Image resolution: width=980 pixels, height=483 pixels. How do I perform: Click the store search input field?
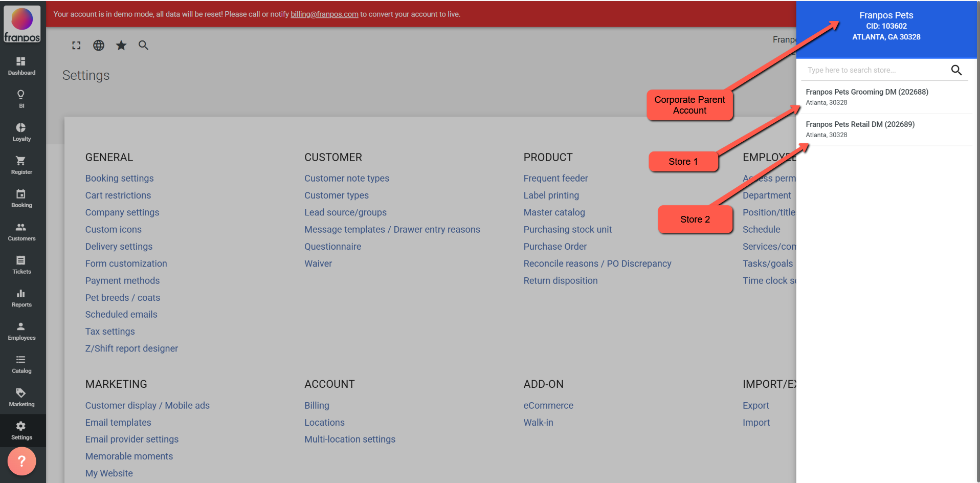pos(876,70)
